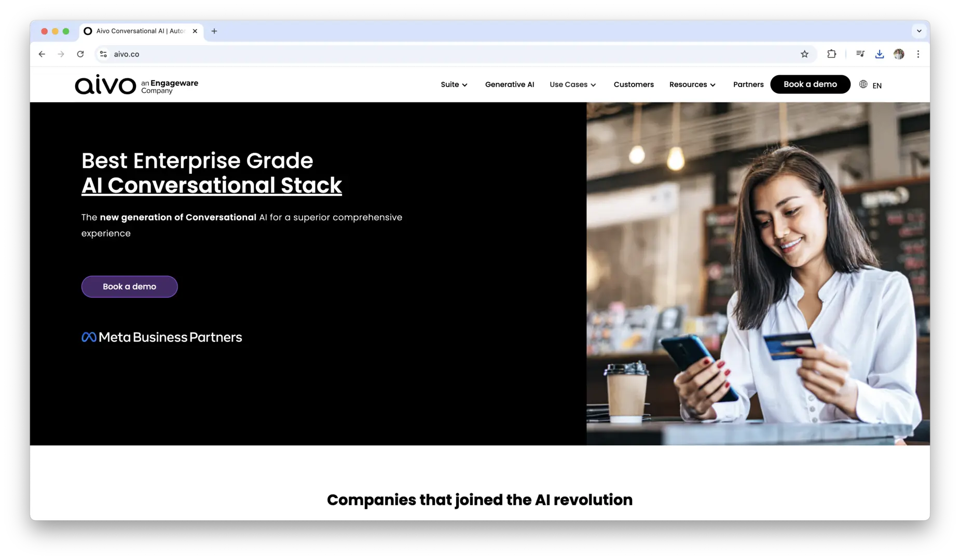This screenshot has height=560, width=960.
Task: Expand the Suite dropdown menu
Action: [454, 85]
